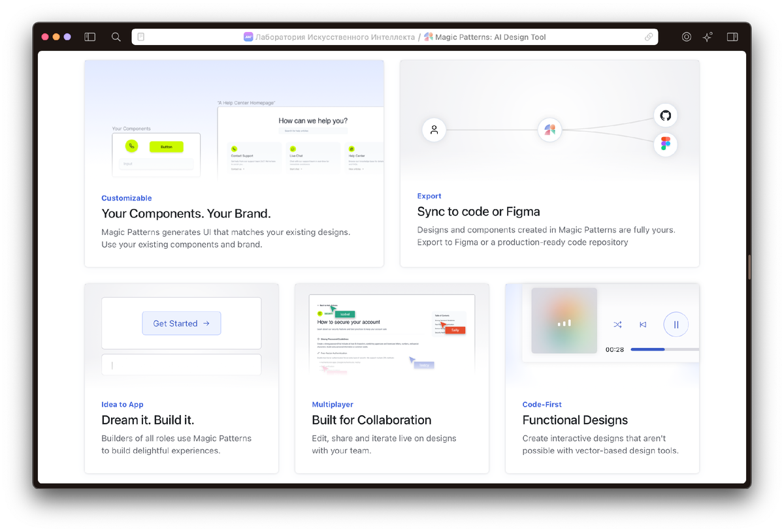Pause playback with the round pause button
This screenshot has width=784, height=532.
pyautogui.click(x=676, y=324)
